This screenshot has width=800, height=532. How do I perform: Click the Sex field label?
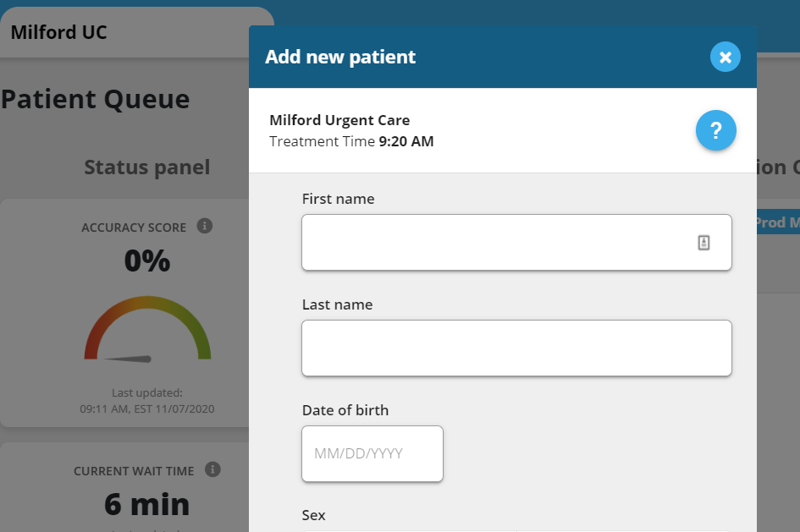pos(313,515)
